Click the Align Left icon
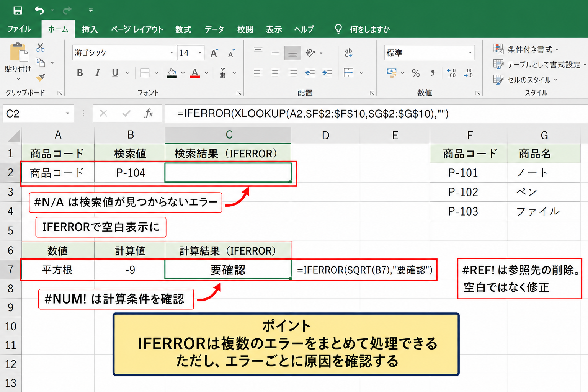The image size is (588, 392). (258, 73)
